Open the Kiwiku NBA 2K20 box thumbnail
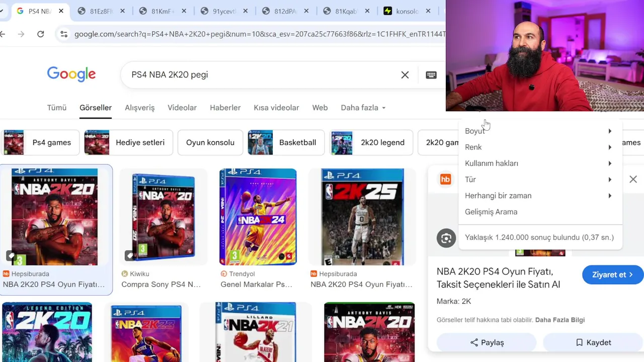 pyautogui.click(x=163, y=217)
